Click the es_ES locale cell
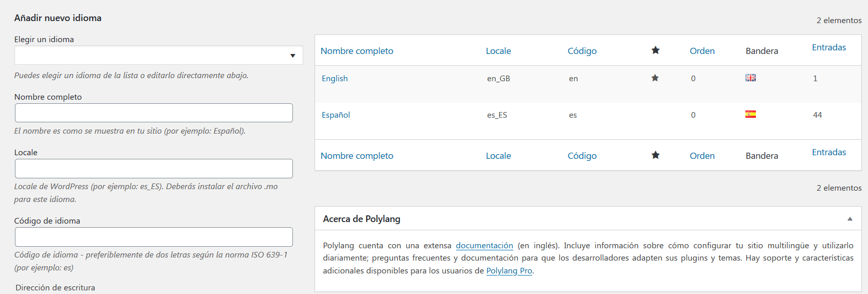The image size is (868, 294). tap(497, 115)
